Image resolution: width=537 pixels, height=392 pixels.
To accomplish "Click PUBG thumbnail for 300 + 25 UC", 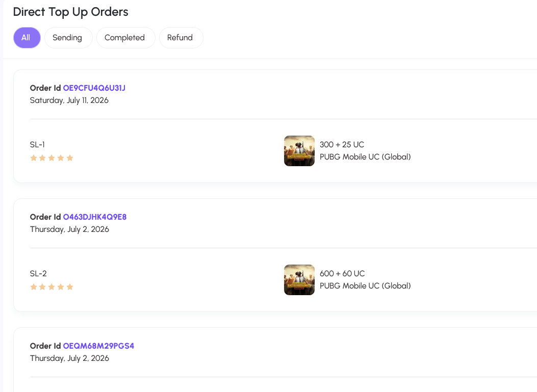I will 299,151.
